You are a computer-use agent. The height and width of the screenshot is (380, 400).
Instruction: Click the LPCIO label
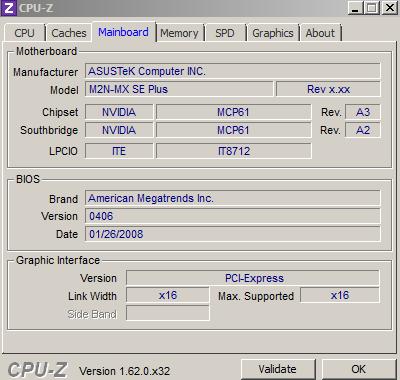(63, 151)
